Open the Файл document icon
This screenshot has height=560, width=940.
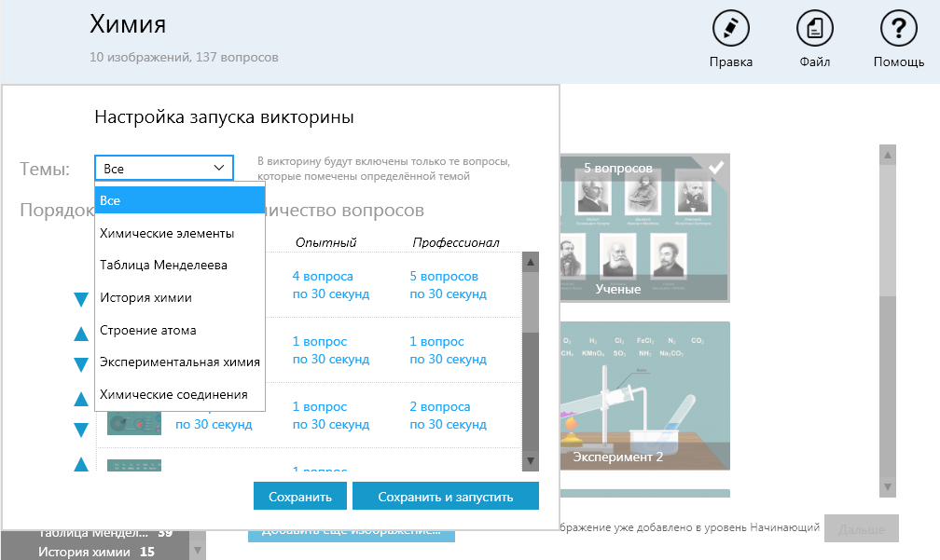pyautogui.click(x=814, y=29)
